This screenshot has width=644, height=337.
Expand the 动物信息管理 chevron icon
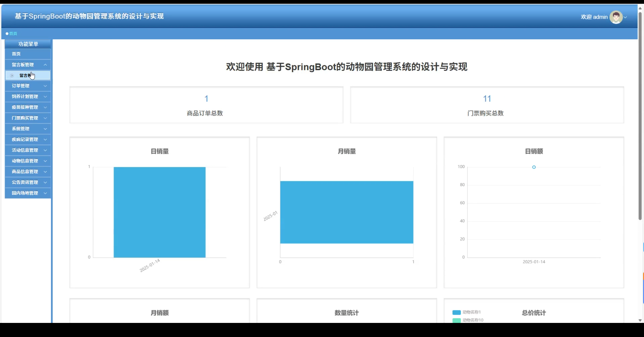click(45, 161)
